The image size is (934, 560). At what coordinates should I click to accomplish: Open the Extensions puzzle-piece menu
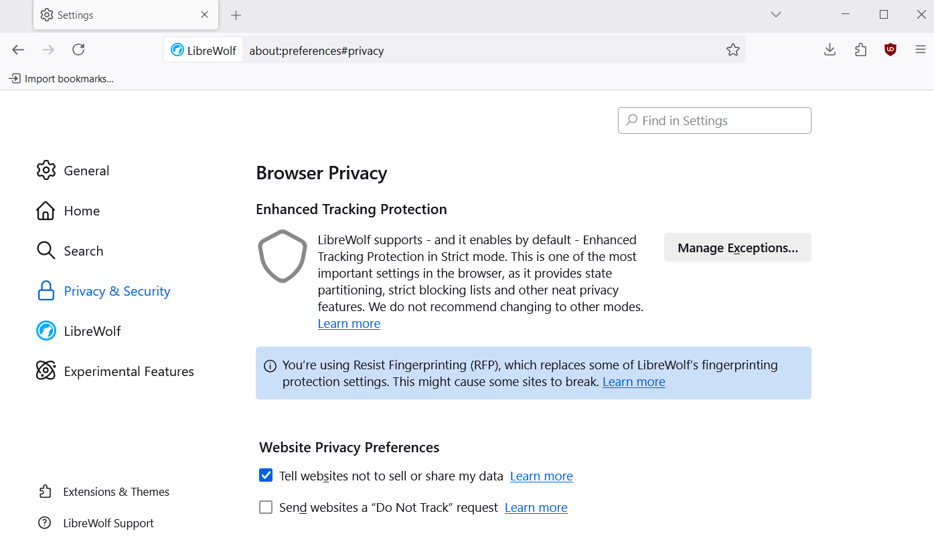click(860, 50)
